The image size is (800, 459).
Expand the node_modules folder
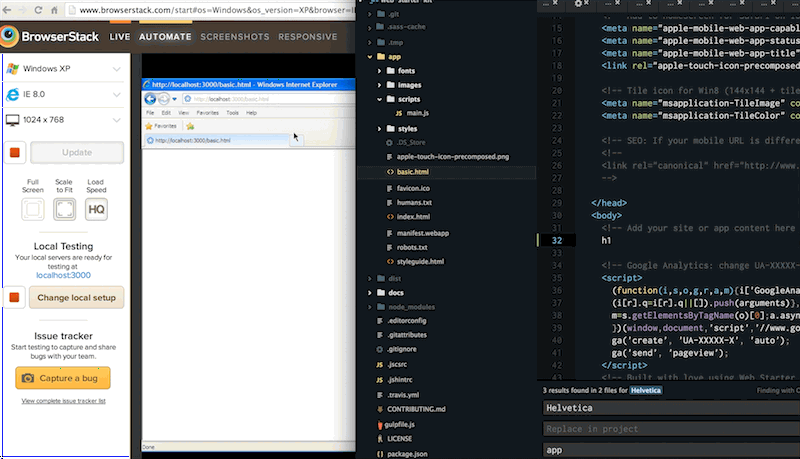[x=370, y=307]
